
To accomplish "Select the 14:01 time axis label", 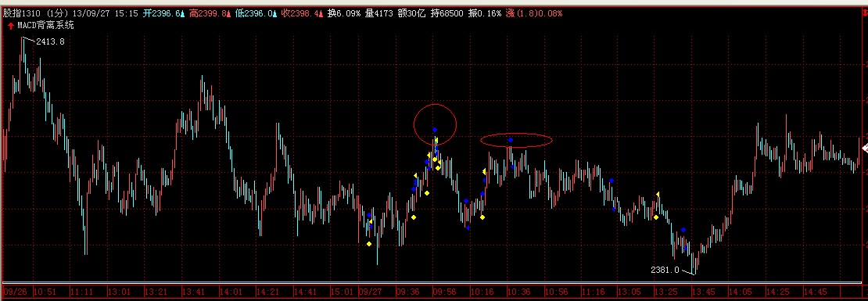I will coord(230,291).
